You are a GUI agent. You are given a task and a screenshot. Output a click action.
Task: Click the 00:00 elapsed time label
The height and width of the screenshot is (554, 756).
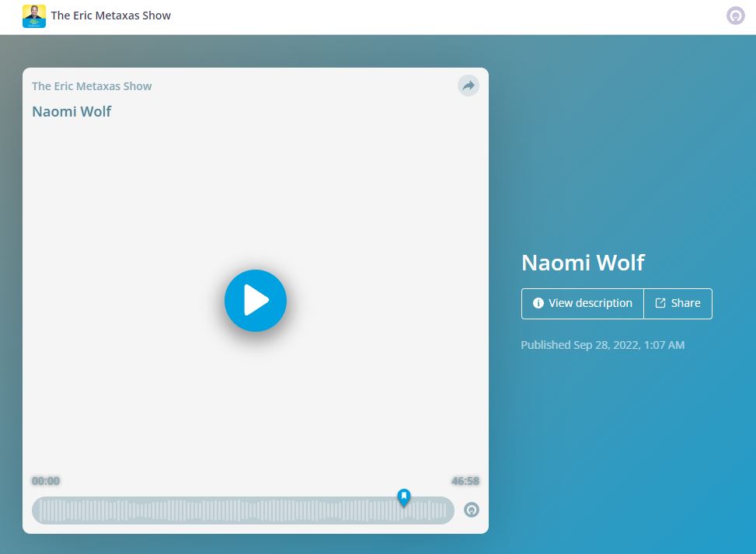[x=46, y=481]
